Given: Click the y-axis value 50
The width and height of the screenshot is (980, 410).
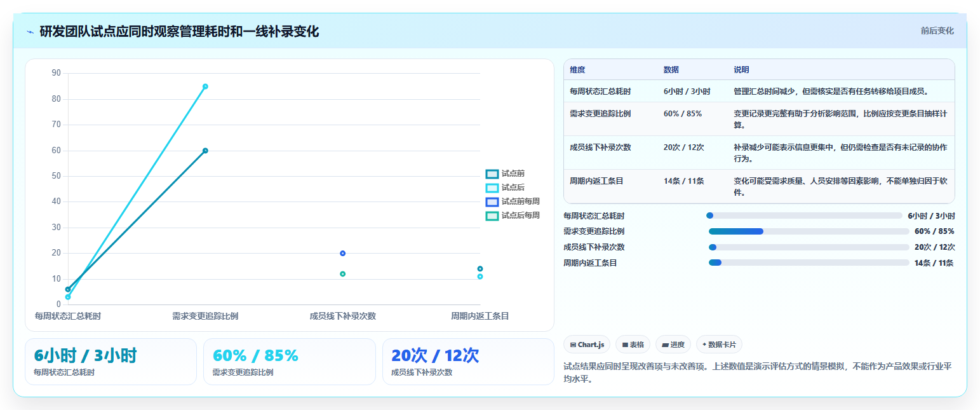Looking at the screenshot, I should coord(57,176).
